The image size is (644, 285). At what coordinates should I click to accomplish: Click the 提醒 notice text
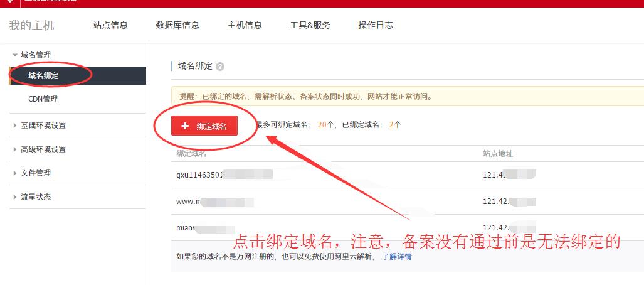[305, 97]
